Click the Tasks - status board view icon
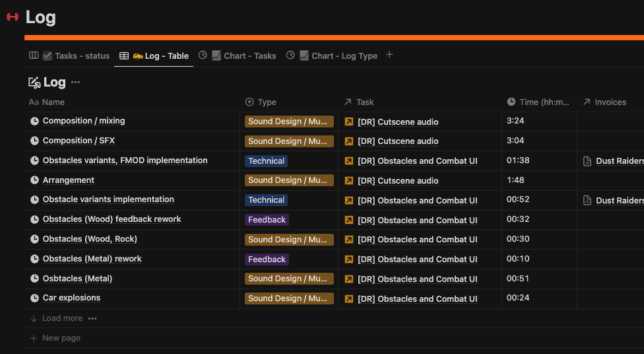The width and height of the screenshot is (644, 354). coord(34,55)
